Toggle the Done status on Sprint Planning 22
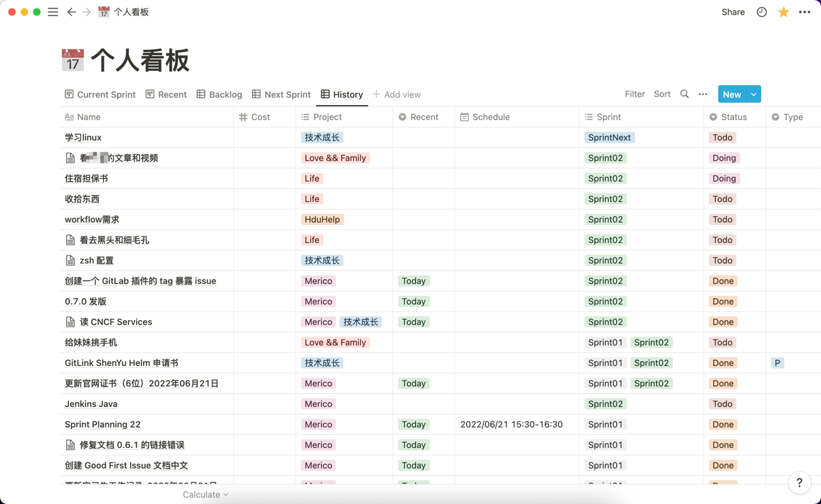The image size is (821, 504). [723, 424]
